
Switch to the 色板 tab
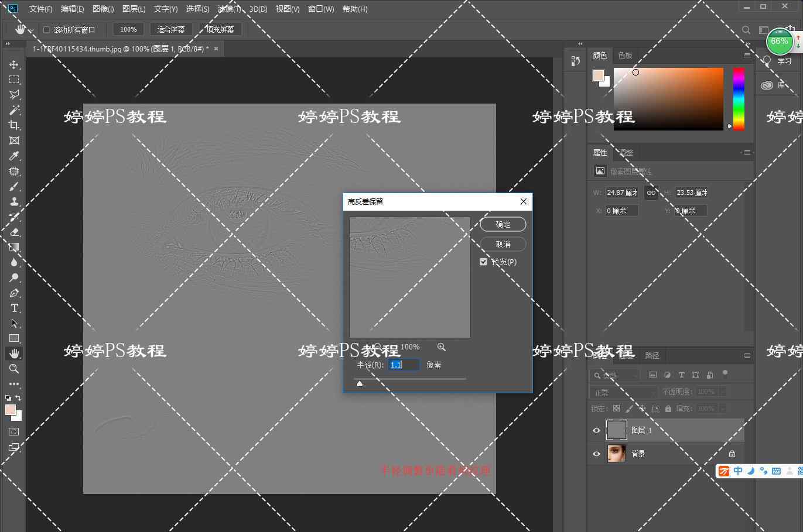tap(625, 55)
